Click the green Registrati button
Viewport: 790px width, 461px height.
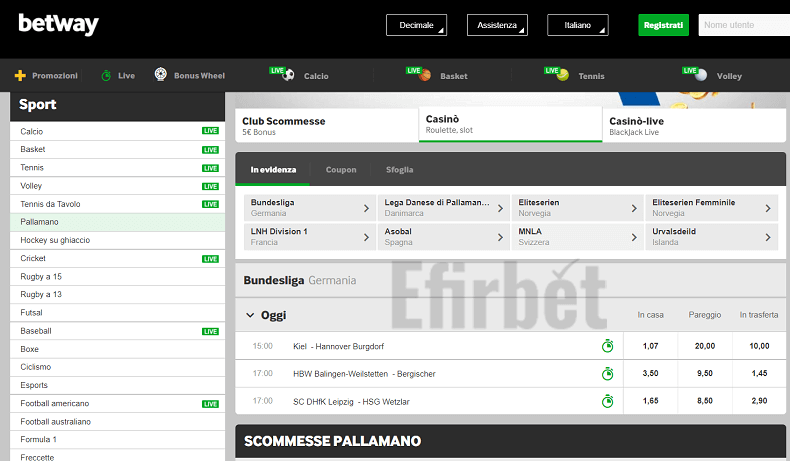[664, 25]
